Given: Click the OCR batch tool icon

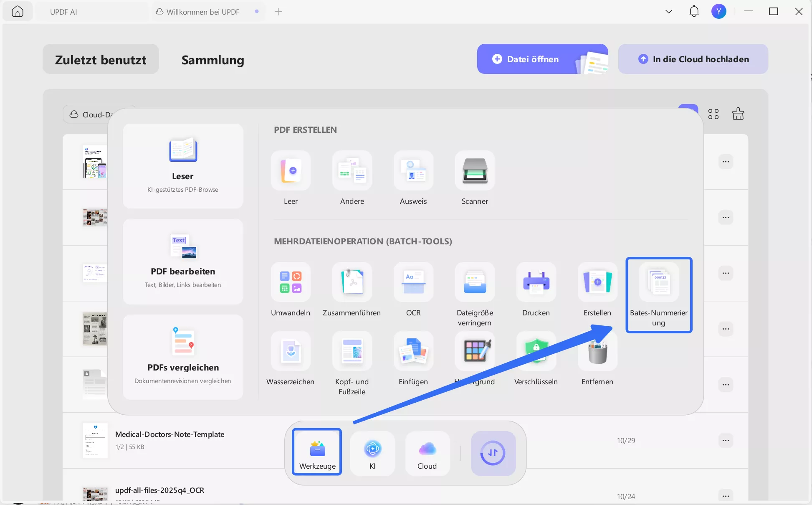Looking at the screenshot, I should pyautogui.click(x=413, y=282).
